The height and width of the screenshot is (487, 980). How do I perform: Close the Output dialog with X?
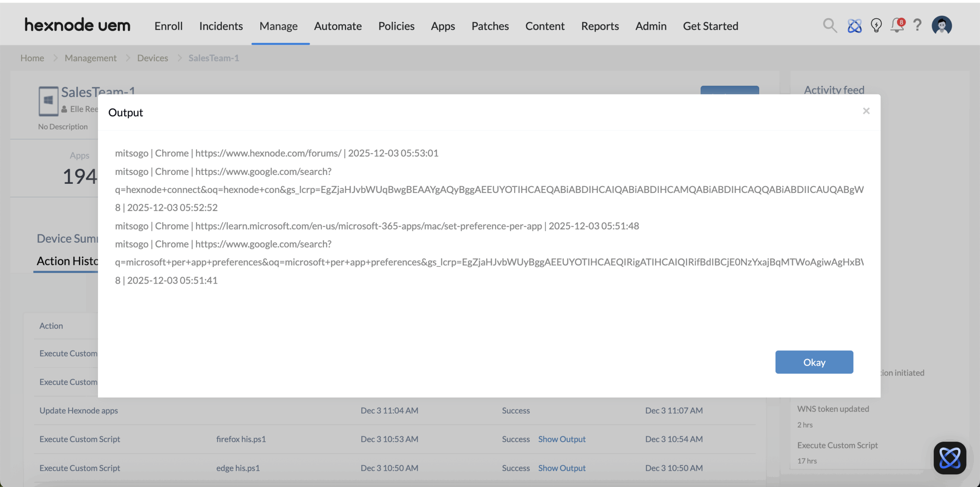[866, 111]
